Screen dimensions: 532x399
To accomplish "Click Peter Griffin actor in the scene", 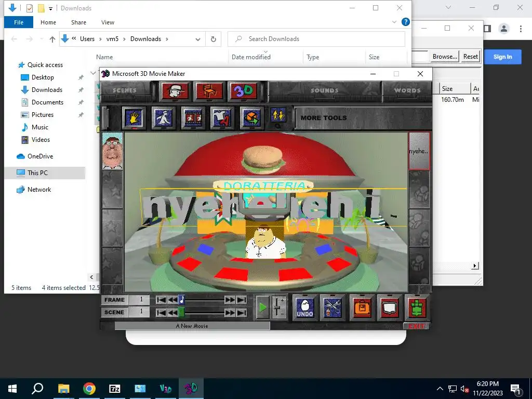I will click(x=265, y=242).
